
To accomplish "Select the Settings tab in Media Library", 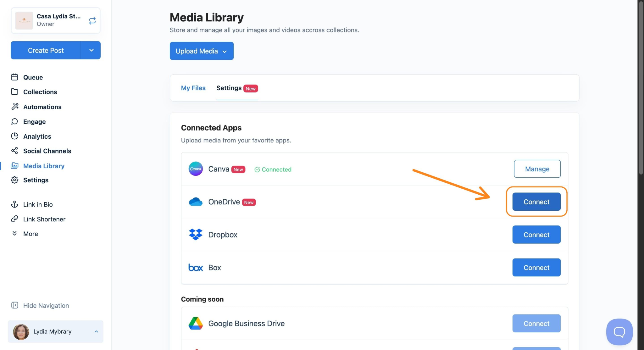I will (229, 88).
